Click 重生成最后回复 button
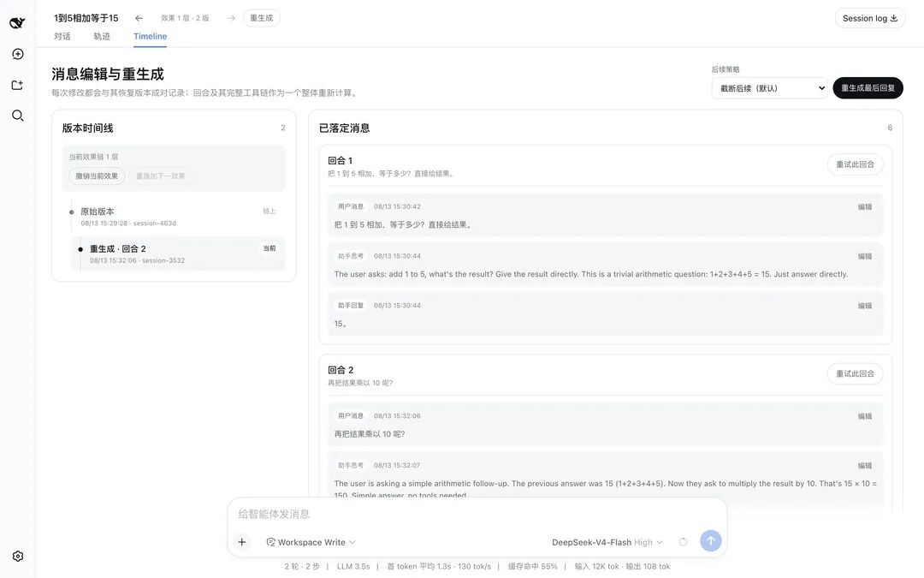Screen dimensions: 924x578 click(x=868, y=88)
